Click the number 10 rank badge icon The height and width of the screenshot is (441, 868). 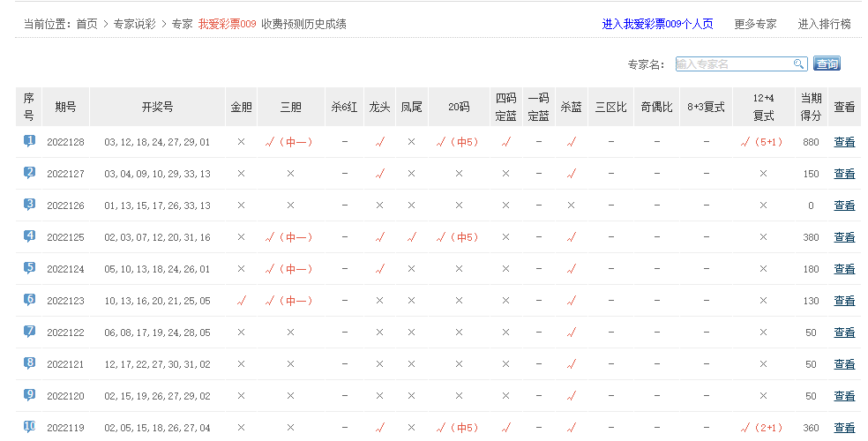(29, 427)
